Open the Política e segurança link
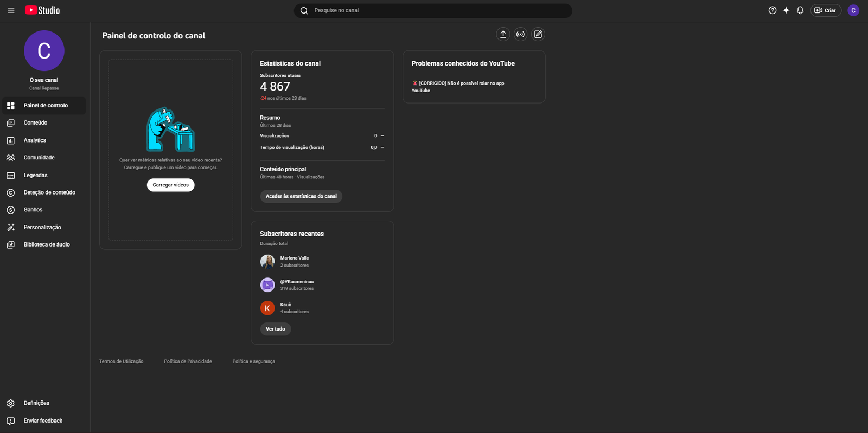The height and width of the screenshot is (433, 868). click(x=254, y=361)
